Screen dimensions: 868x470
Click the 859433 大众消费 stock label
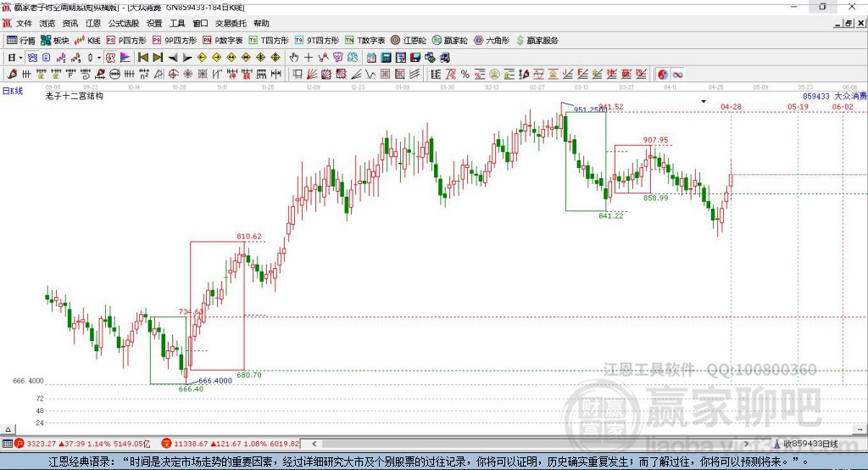835,96
